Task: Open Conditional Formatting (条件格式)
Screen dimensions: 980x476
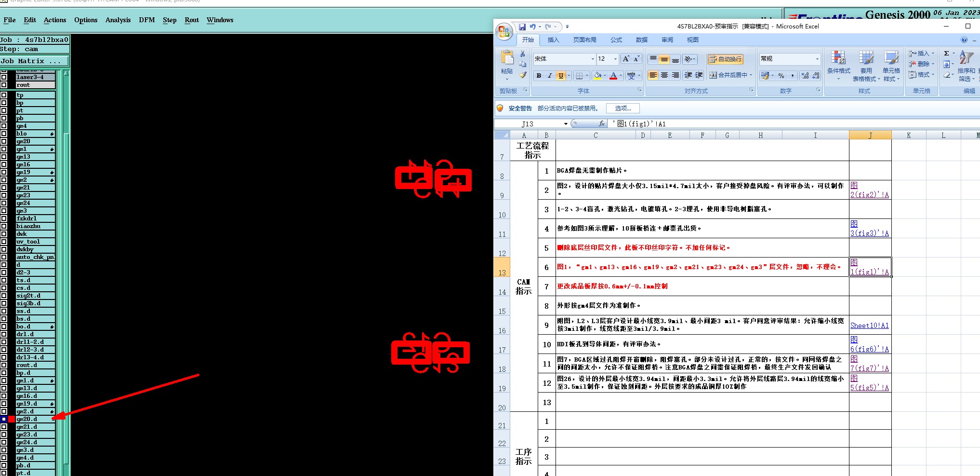Action: (838, 66)
